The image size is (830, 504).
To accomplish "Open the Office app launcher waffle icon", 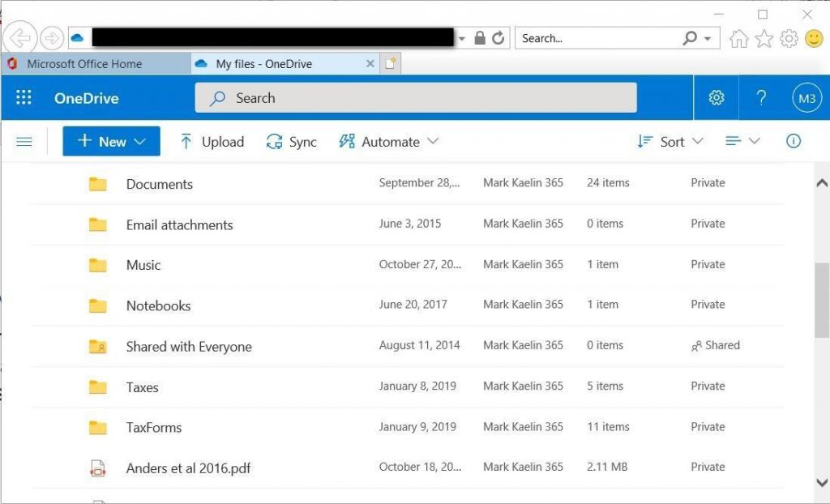I will [24, 98].
